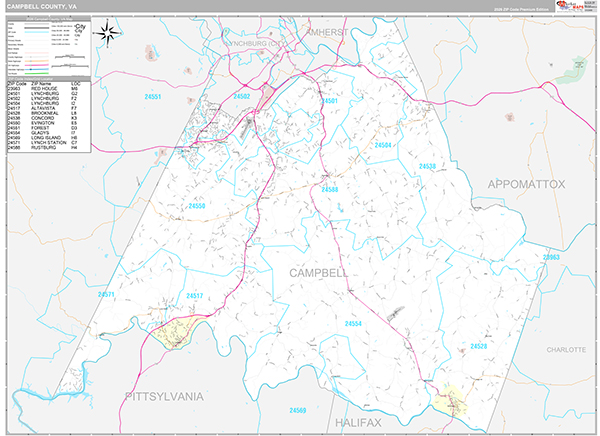The width and height of the screenshot is (600, 436).
Task: Click the PITTSYLVANIA county label
Action: tap(165, 397)
